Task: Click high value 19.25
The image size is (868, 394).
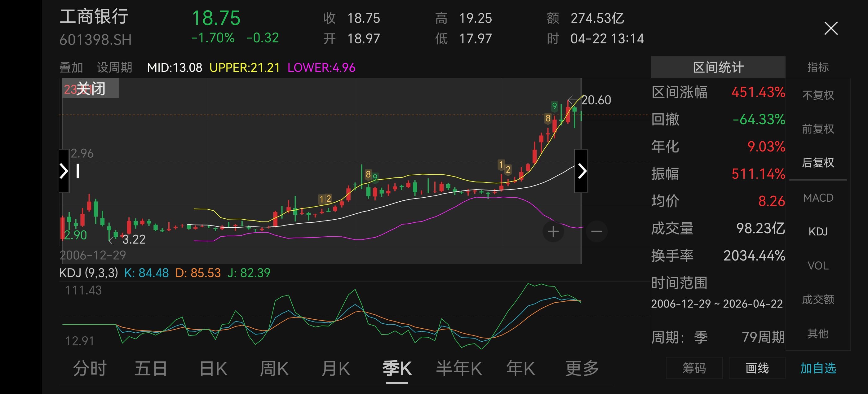Action: (476, 18)
